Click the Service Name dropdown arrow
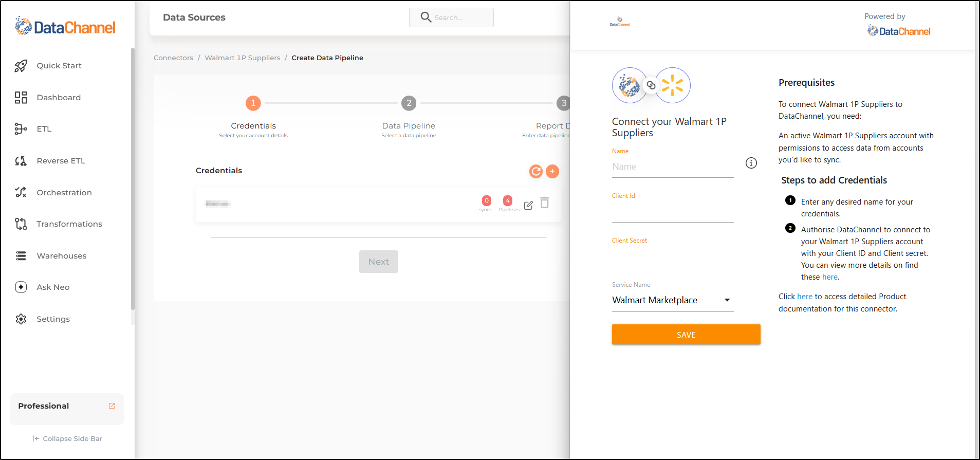 [727, 300]
